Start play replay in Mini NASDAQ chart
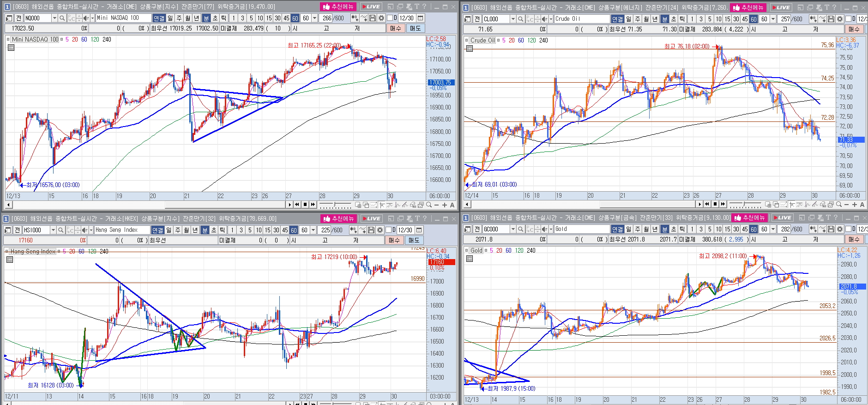 point(289,205)
